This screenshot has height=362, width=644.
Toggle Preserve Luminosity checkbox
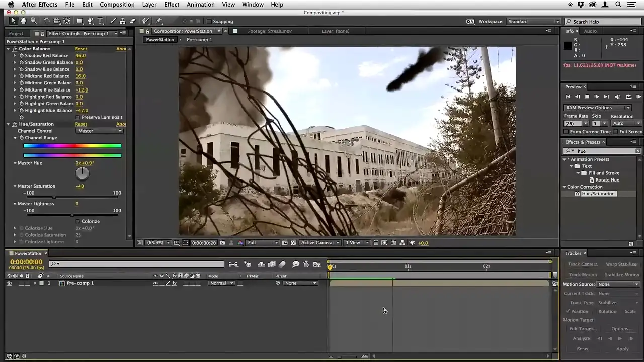[x=78, y=117]
